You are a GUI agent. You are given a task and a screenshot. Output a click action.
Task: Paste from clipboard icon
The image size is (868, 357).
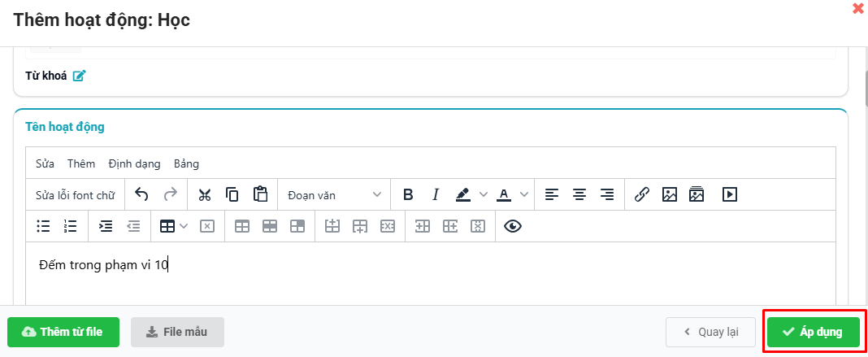coord(260,194)
